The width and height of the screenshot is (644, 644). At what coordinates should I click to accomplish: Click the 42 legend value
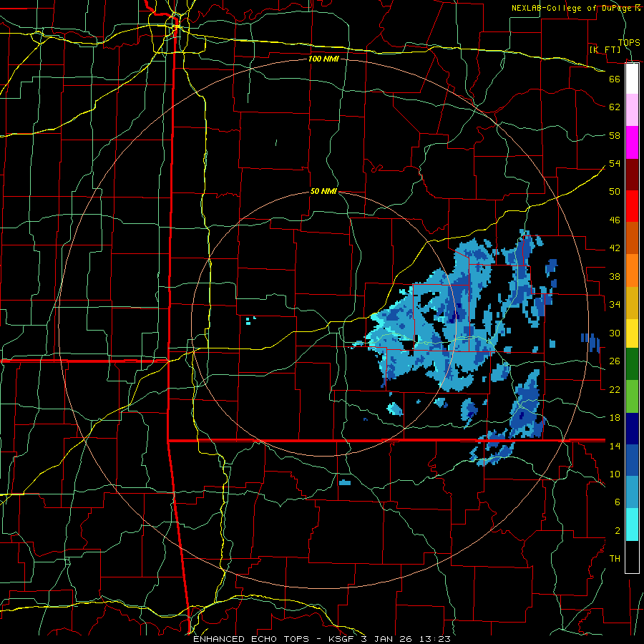tap(615, 248)
